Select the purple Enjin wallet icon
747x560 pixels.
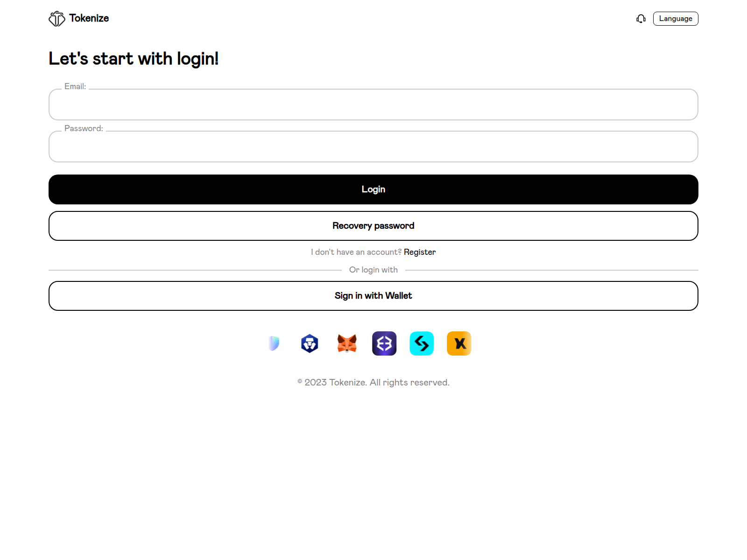click(x=384, y=343)
